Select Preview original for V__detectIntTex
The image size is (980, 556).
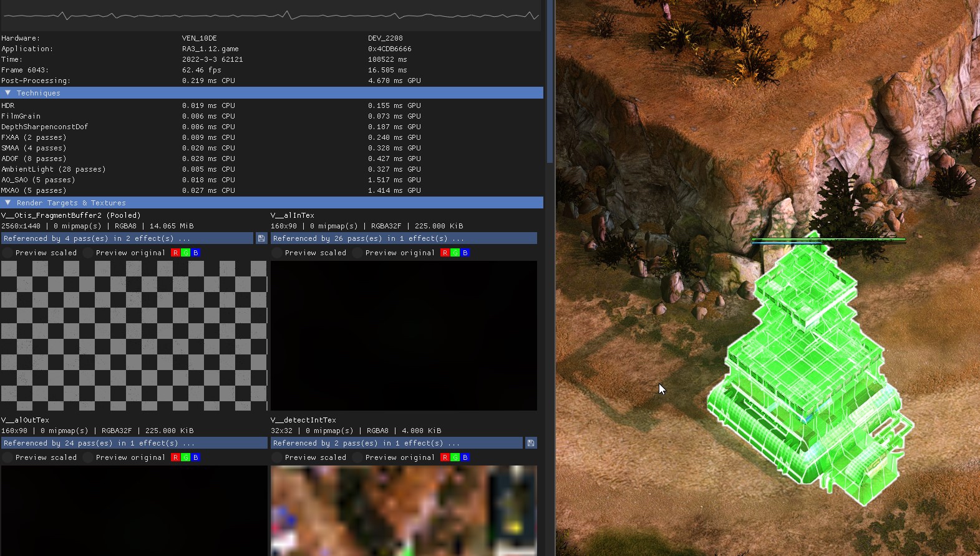pos(394,457)
